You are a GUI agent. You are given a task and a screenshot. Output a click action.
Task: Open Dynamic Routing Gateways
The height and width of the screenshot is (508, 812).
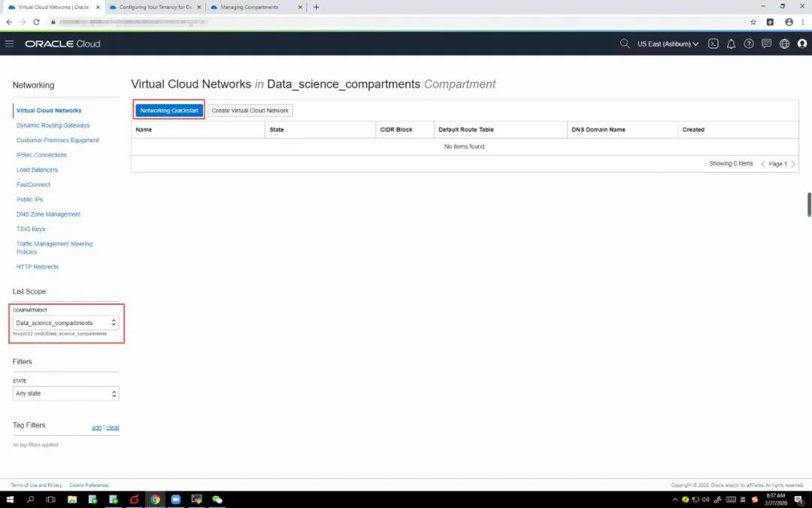click(53, 126)
